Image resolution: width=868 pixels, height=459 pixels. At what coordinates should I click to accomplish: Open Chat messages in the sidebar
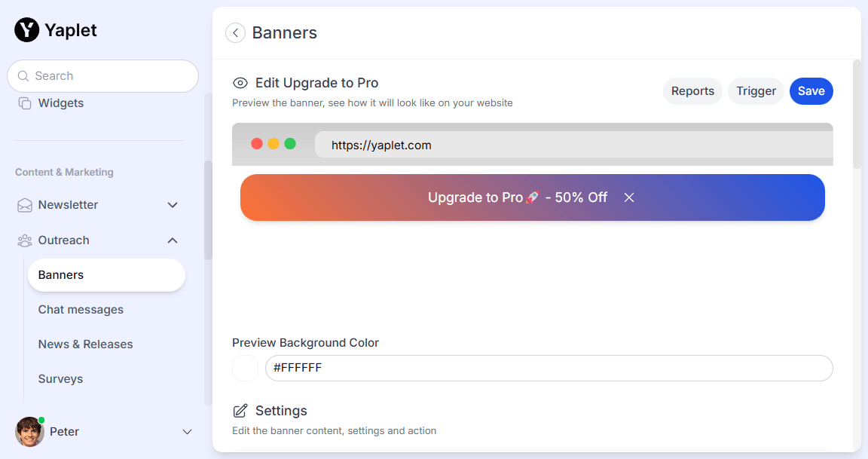click(x=81, y=310)
